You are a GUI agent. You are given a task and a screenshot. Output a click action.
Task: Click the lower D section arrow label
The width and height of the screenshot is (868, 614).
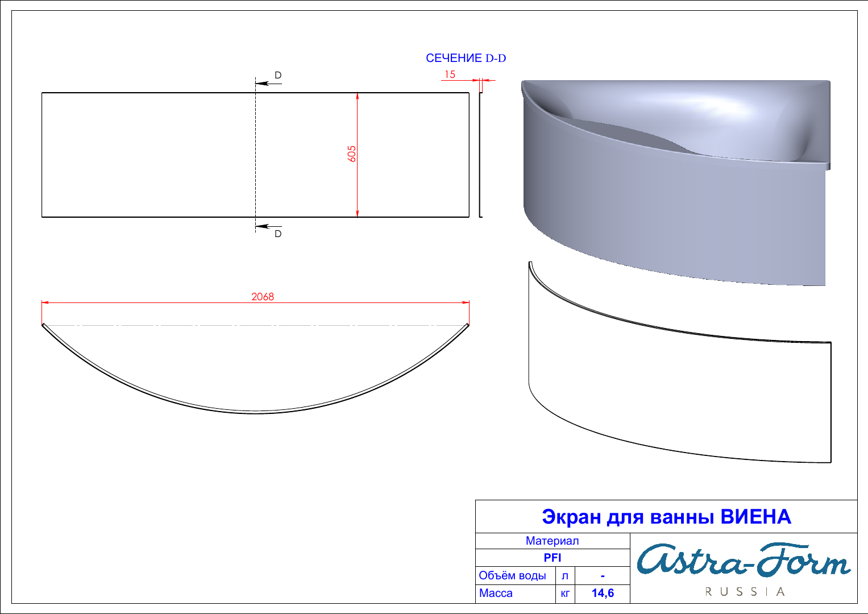point(278,234)
